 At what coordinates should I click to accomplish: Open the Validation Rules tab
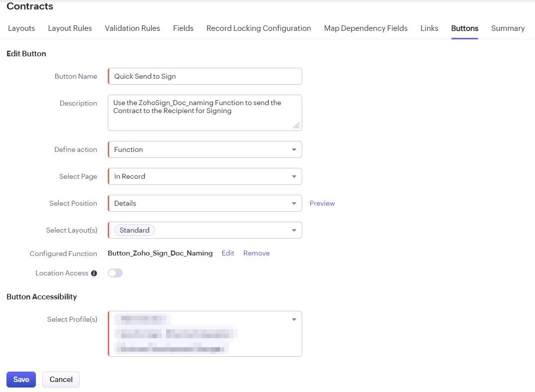click(133, 28)
